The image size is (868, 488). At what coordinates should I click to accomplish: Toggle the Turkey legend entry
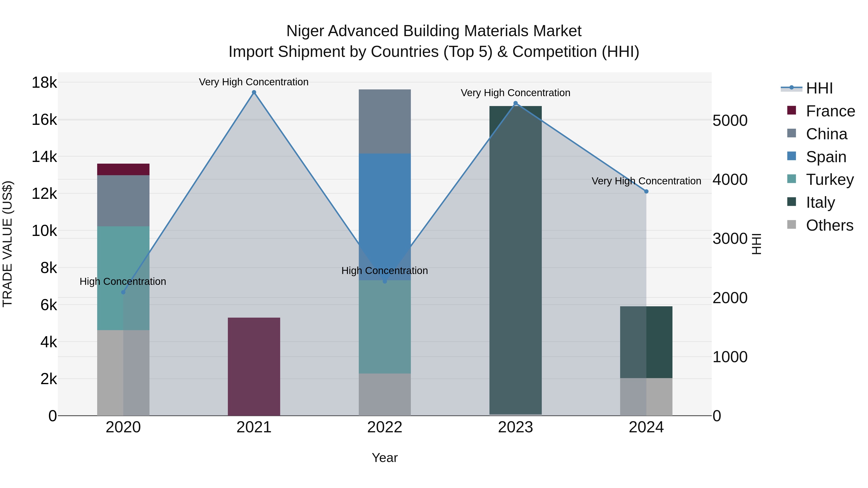tap(820, 180)
